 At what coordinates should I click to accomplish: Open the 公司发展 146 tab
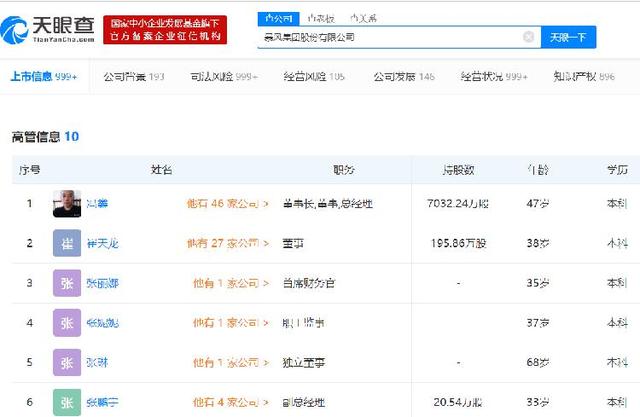404,76
